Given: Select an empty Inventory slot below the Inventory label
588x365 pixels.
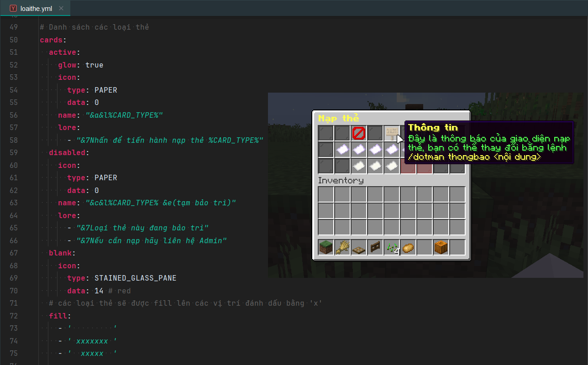Looking at the screenshot, I should point(326,195).
